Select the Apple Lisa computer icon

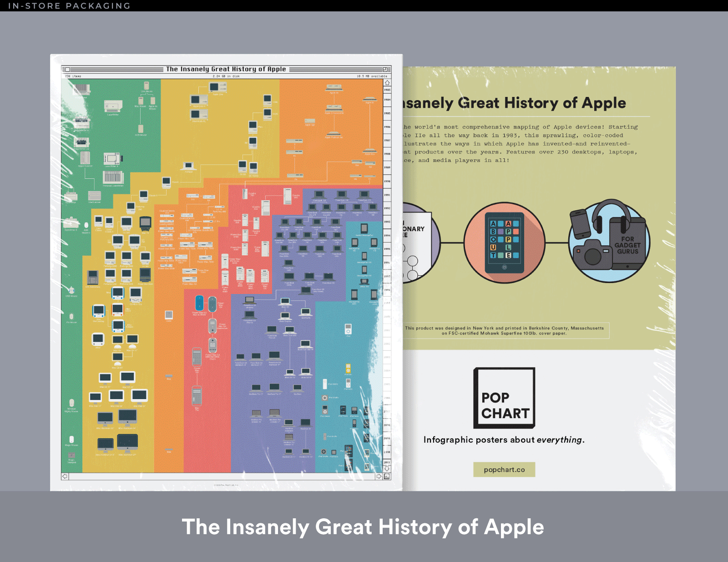217,87
